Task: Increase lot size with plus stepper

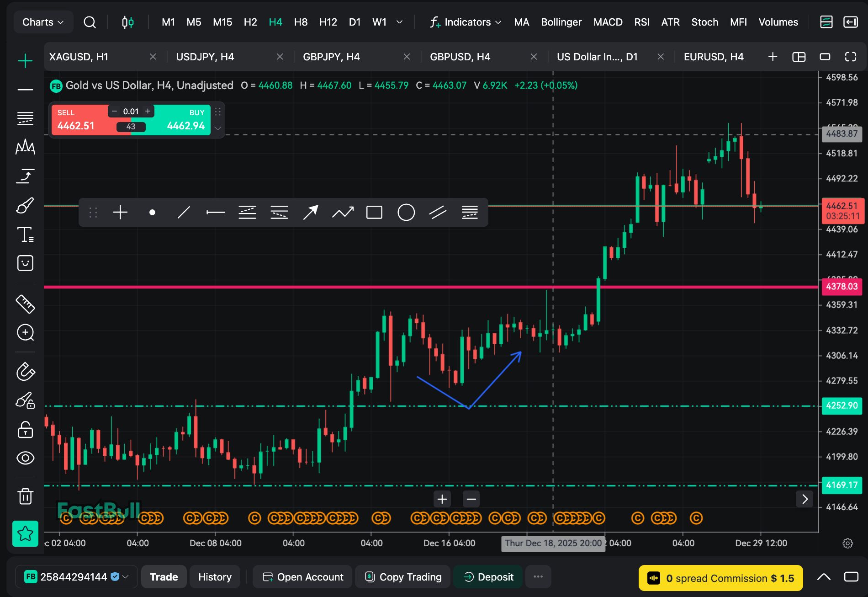Action: [148, 111]
